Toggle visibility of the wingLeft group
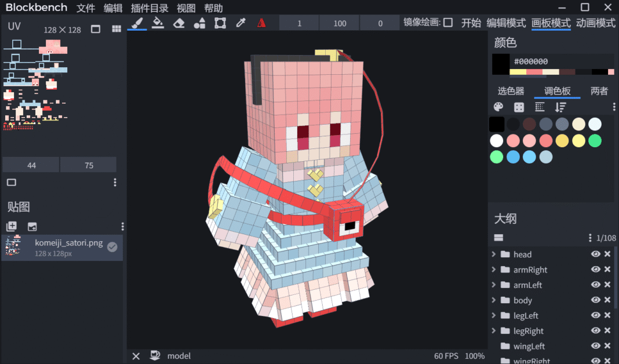Screen dimensions: 619x364 click(596, 346)
